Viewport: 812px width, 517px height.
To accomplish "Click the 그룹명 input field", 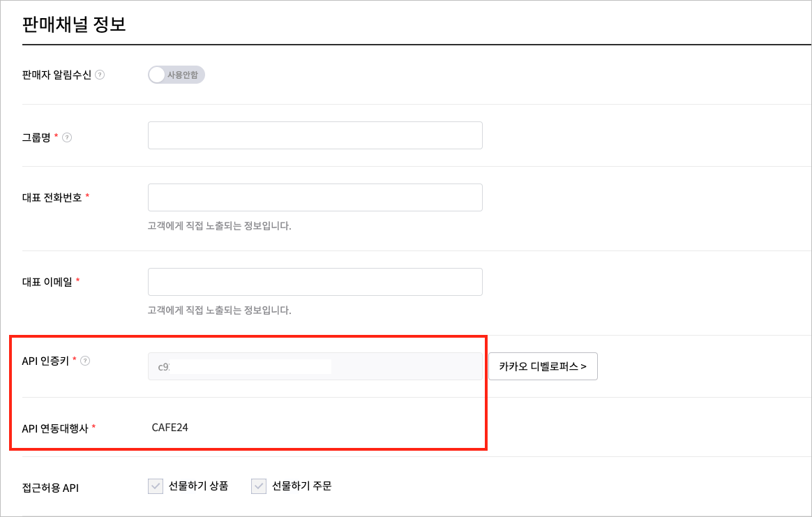I will [x=315, y=135].
